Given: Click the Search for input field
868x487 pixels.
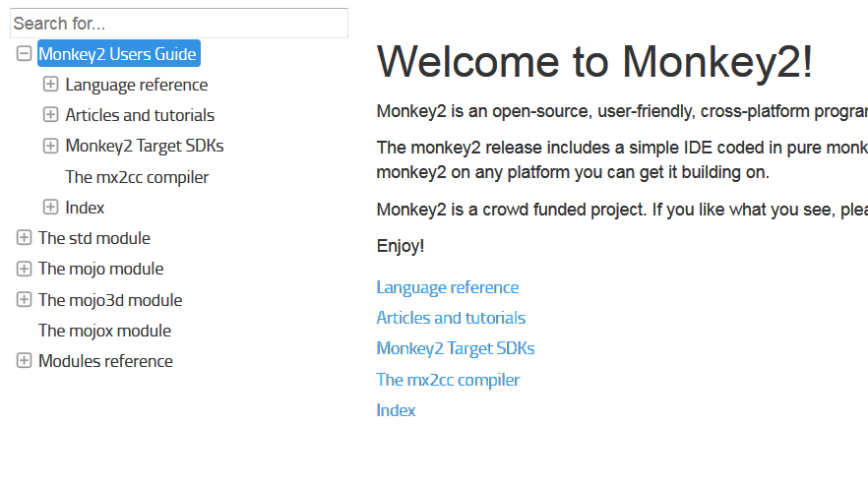Looking at the screenshot, I should 178,23.
